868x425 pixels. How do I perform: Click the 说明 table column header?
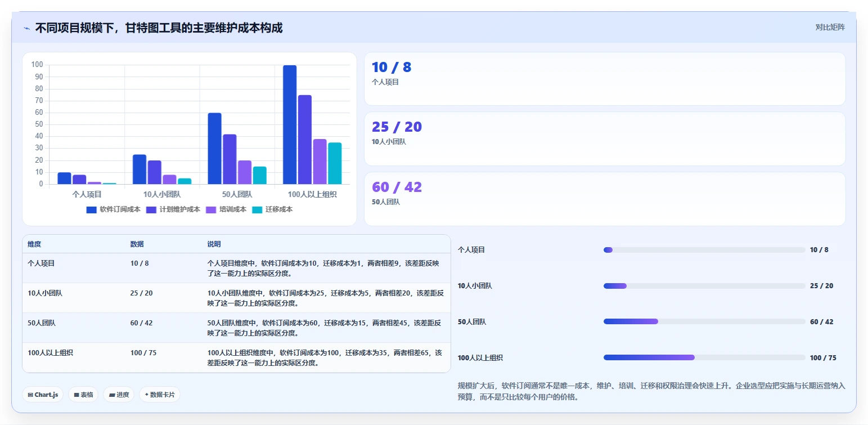[x=214, y=244]
